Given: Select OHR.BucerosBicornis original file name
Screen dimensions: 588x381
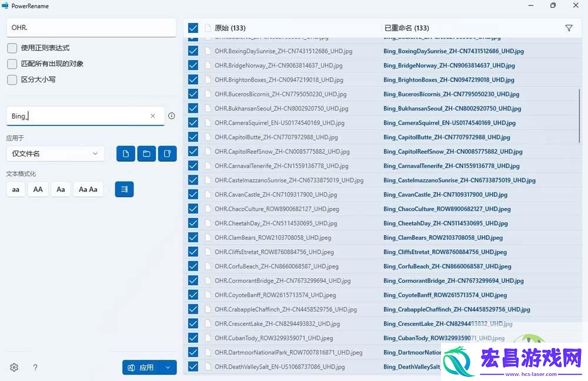Looking at the screenshot, I should pyautogui.click(x=280, y=94).
